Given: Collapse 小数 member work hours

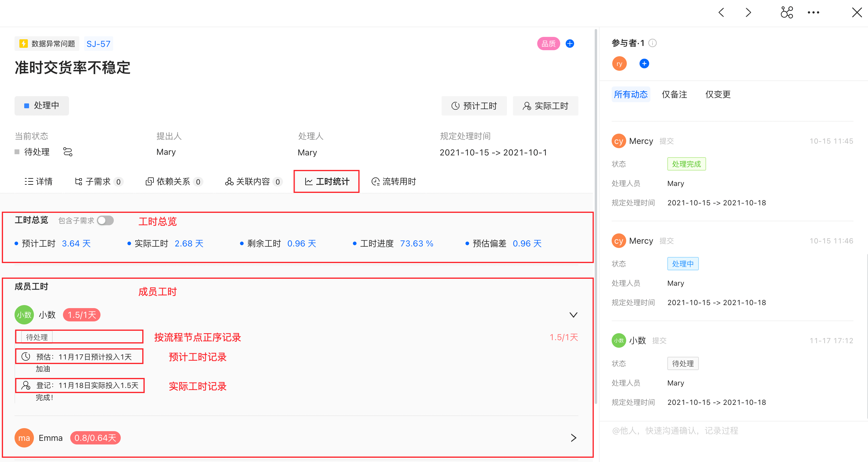Looking at the screenshot, I should click(x=573, y=315).
